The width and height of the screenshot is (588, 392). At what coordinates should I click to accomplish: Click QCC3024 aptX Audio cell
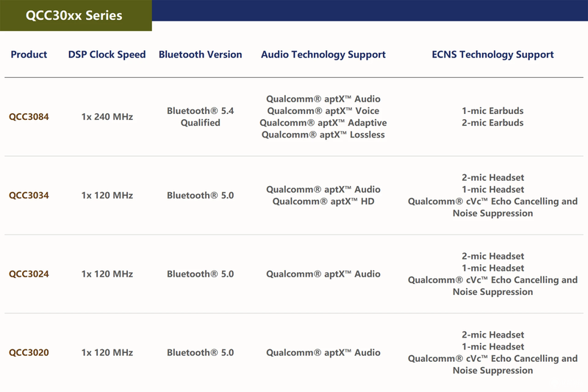coord(323,274)
